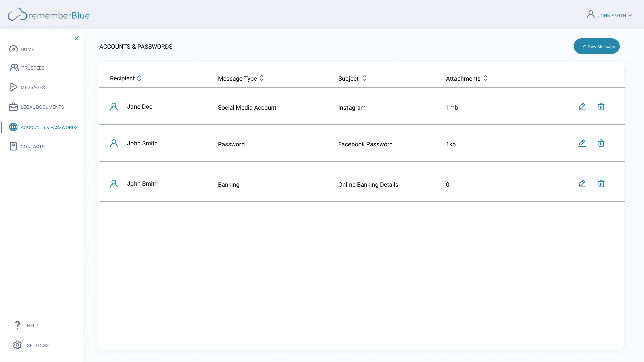
Task: Sort table by Recipient column
Action: (139, 78)
